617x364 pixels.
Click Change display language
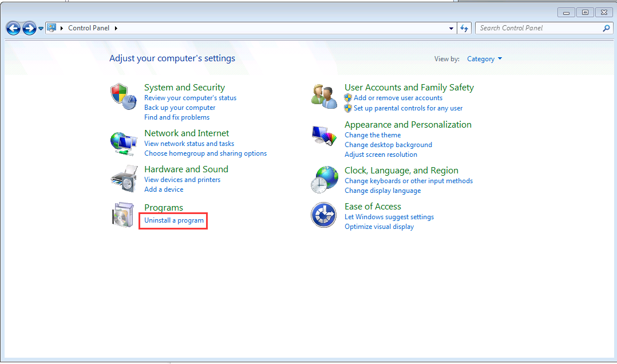pyautogui.click(x=382, y=191)
